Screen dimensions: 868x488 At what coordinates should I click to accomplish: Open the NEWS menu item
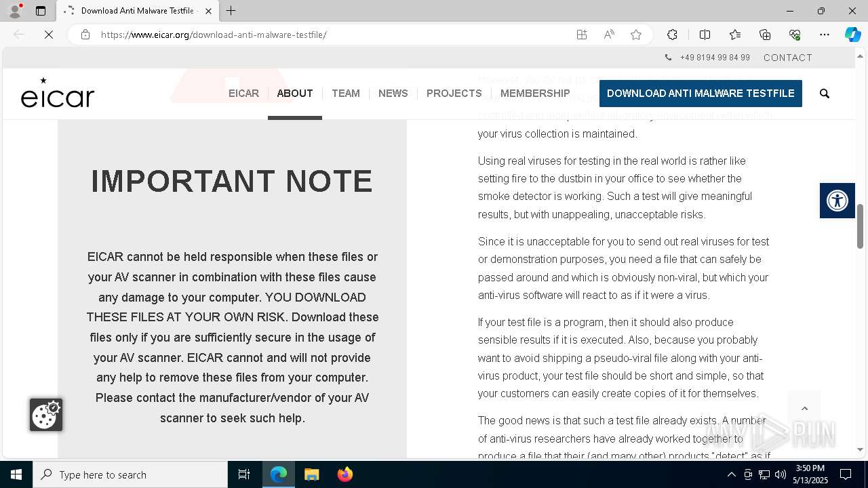[x=393, y=94]
